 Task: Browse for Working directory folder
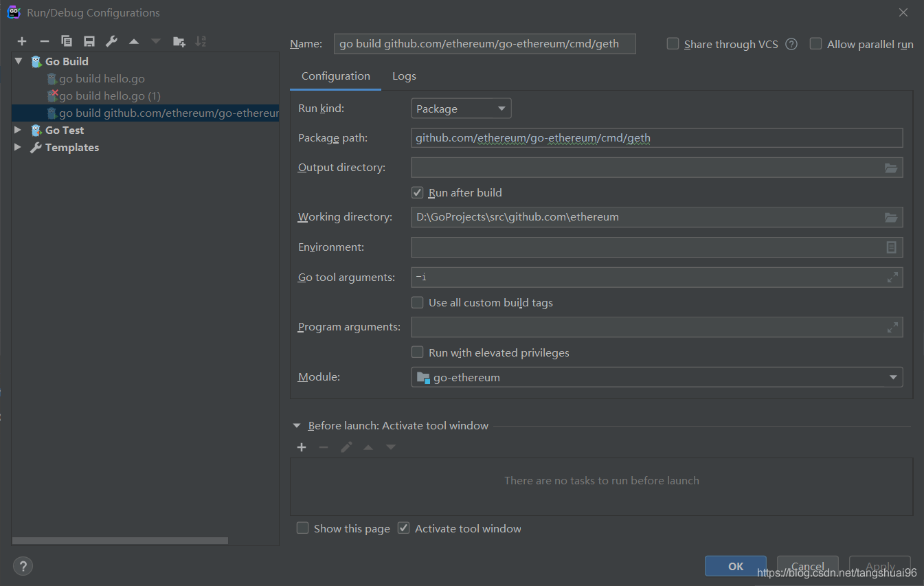(891, 217)
